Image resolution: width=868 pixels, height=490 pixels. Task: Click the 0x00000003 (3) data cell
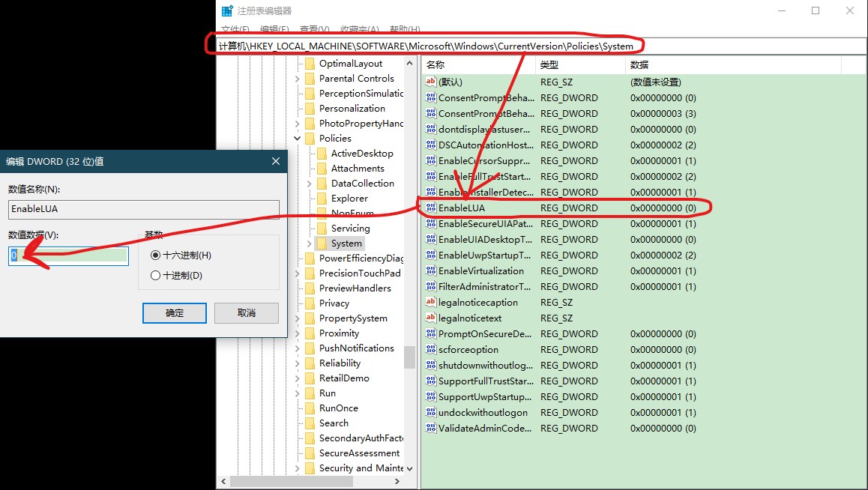[663, 113]
